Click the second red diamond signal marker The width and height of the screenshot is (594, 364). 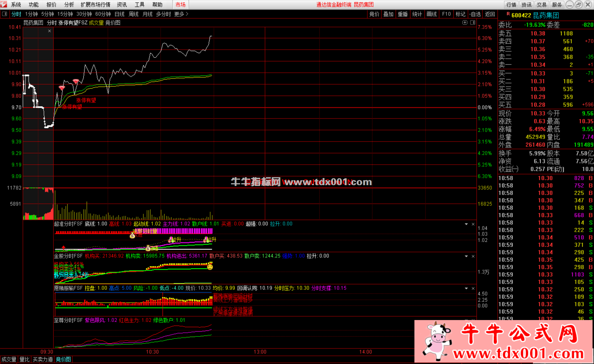76,81
